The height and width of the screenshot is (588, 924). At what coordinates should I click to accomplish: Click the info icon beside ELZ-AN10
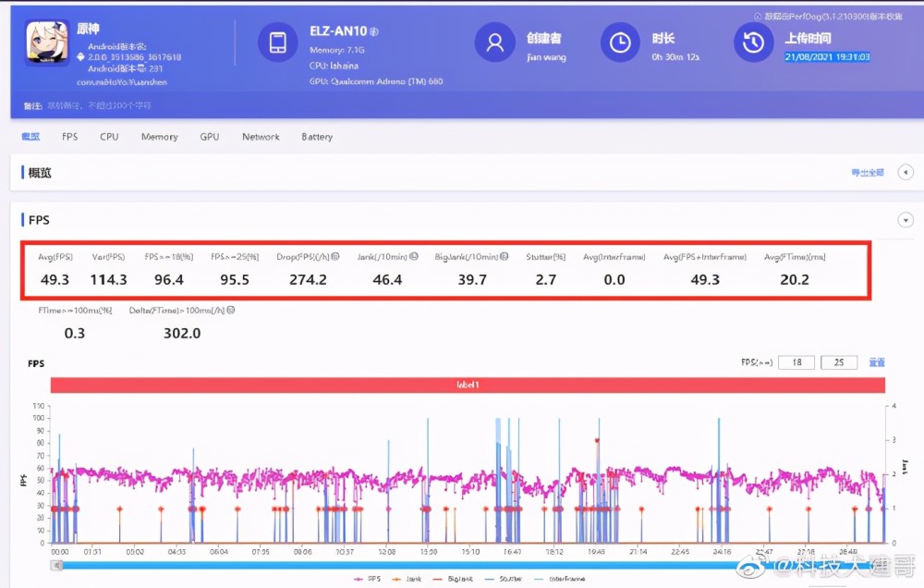(x=375, y=31)
